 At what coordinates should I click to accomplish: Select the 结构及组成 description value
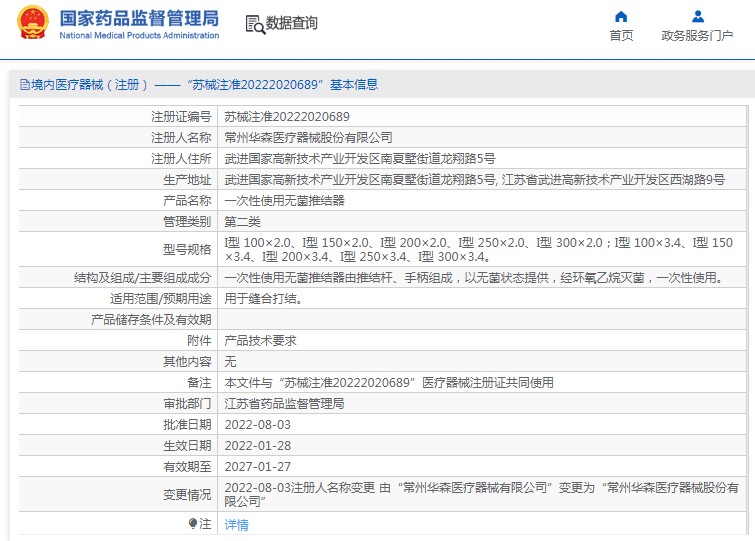pos(475,278)
